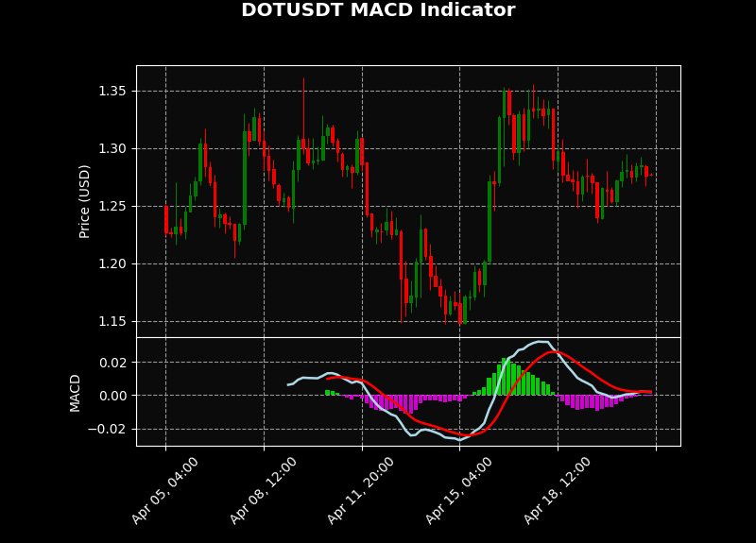This screenshot has height=543, width=756.
Task: Click the Apr 11, 20:00 date label
Action: coord(361,490)
